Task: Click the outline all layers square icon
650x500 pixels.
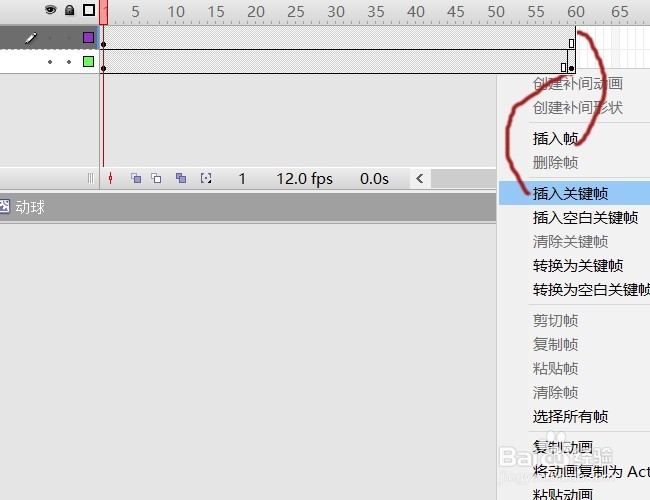Action: pos(89,10)
